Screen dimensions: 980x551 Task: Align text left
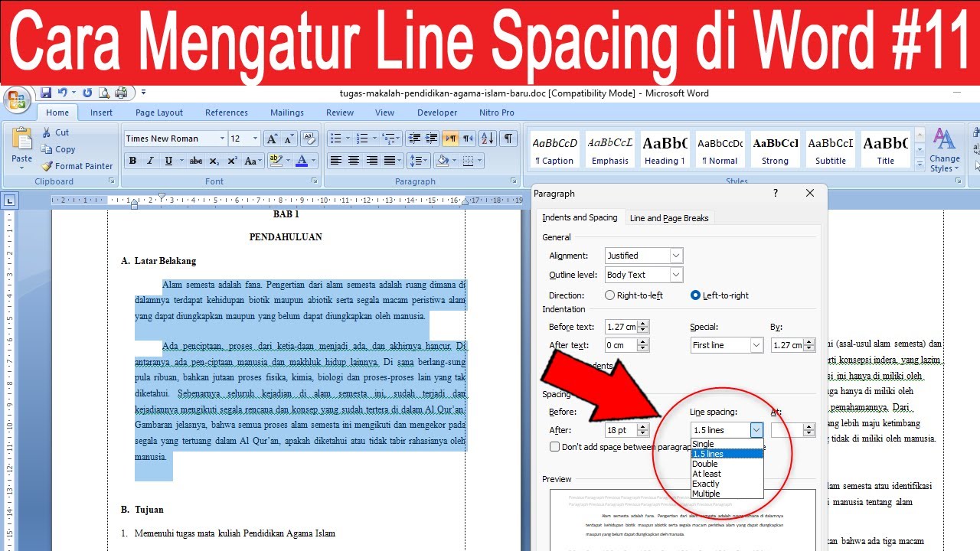coord(335,161)
